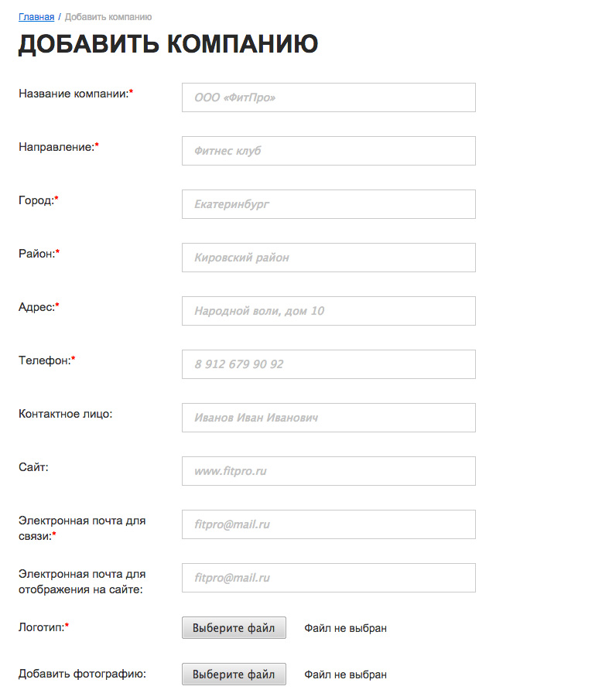Screen dimensions: 609x700
Task: Click 'Файл не выбран' text beside logo button
Action: point(345,628)
